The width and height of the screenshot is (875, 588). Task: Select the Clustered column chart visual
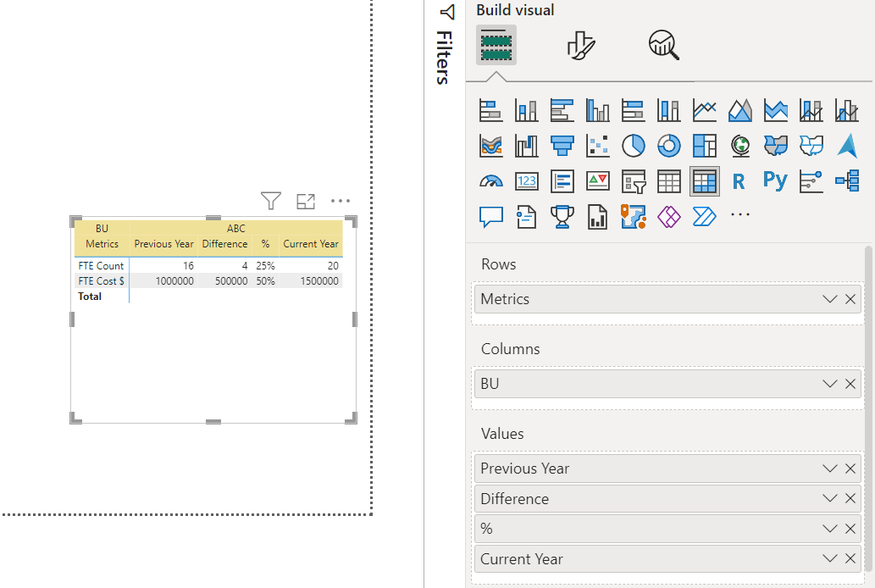(x=598, y=110)
